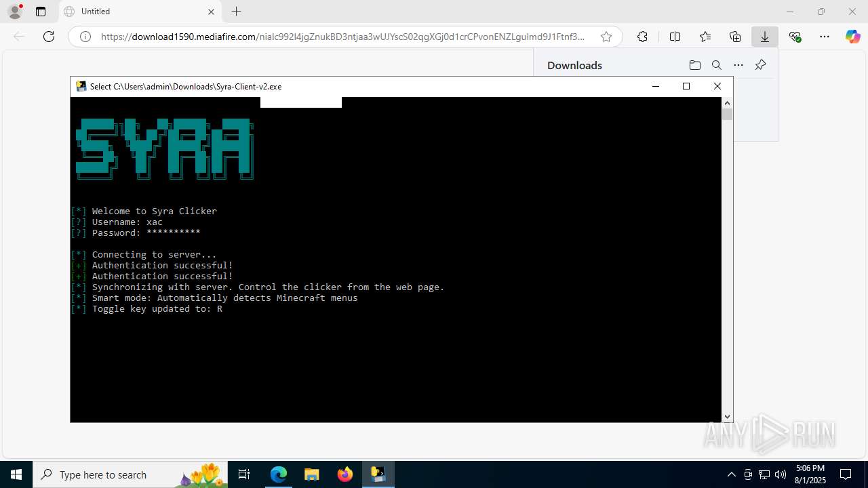Minimize the Edge browser window
The image size is (868, 488).
[x=790, y=12]
